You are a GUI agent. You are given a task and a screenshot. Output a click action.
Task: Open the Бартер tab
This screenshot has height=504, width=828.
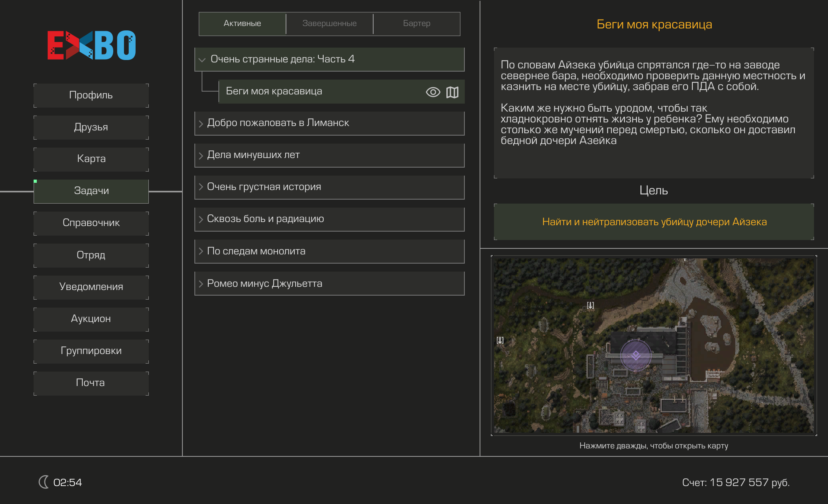point(416,24)
